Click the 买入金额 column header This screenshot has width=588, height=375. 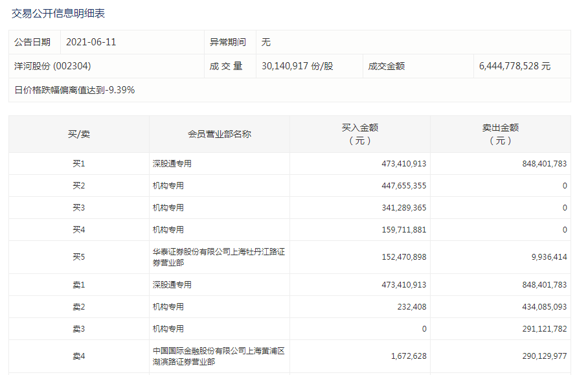[x=359, y=134]
